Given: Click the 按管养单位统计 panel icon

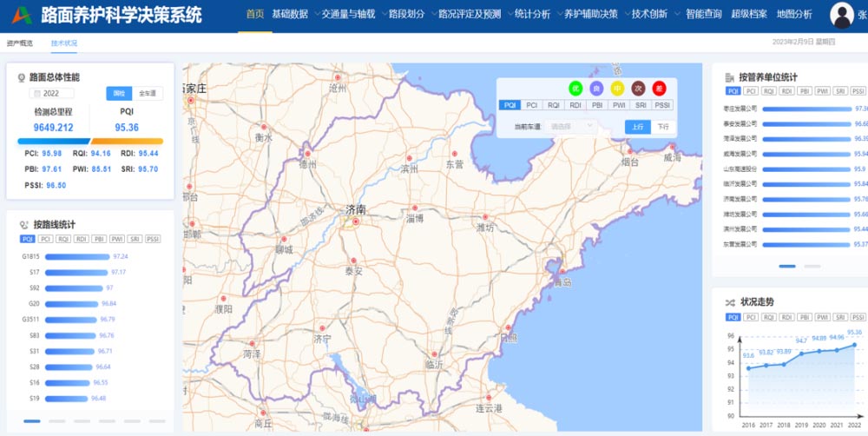Looking at the screenshot, I should coord(730,77).
